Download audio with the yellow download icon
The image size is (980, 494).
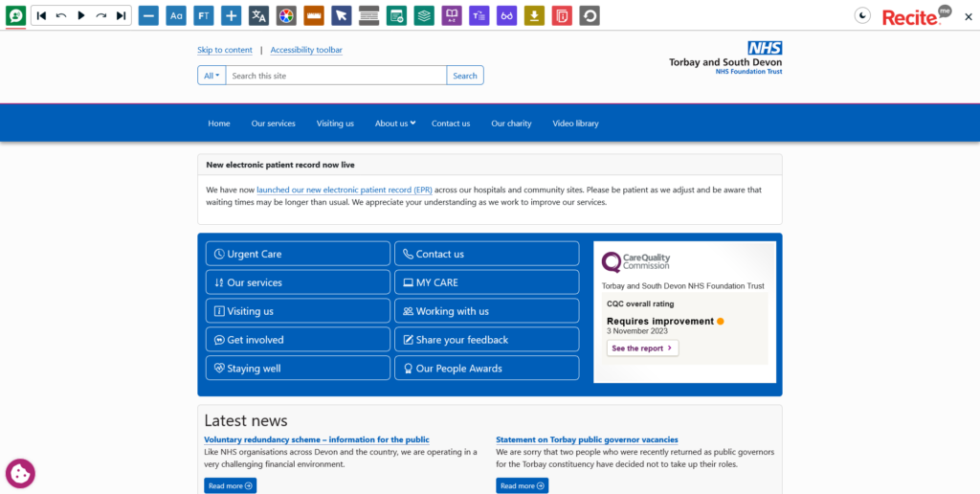tap(534, 15)
